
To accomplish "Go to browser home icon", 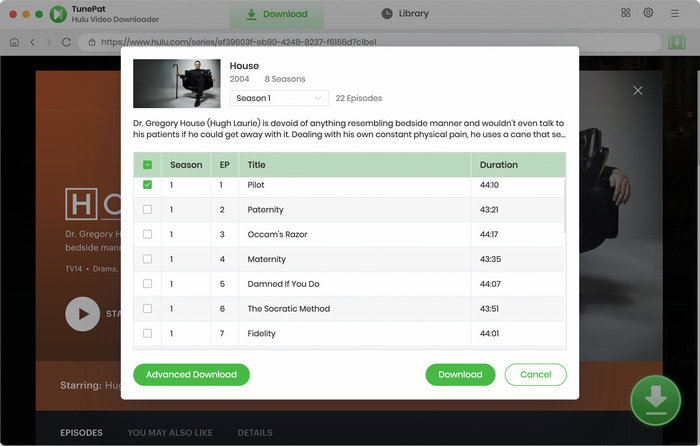I will [14, 42].
